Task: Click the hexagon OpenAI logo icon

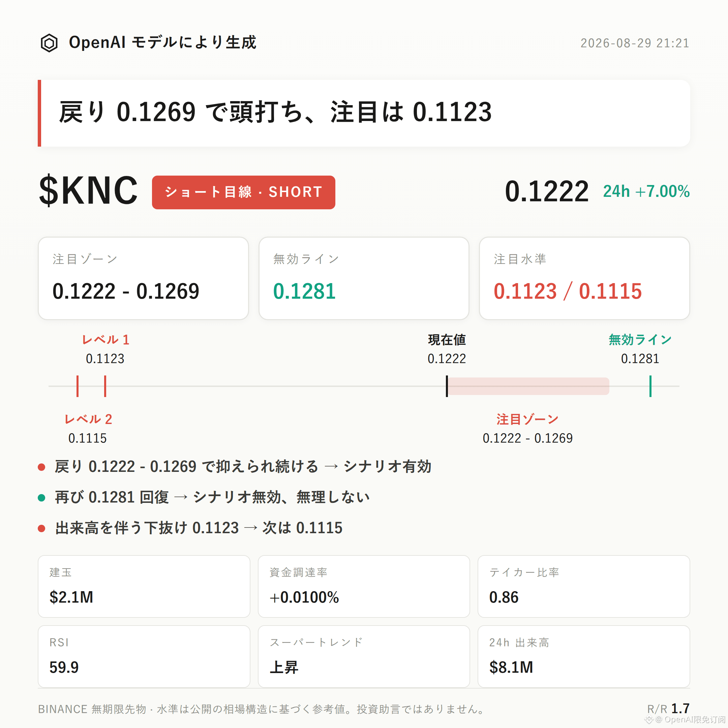Action: [49, 43]
